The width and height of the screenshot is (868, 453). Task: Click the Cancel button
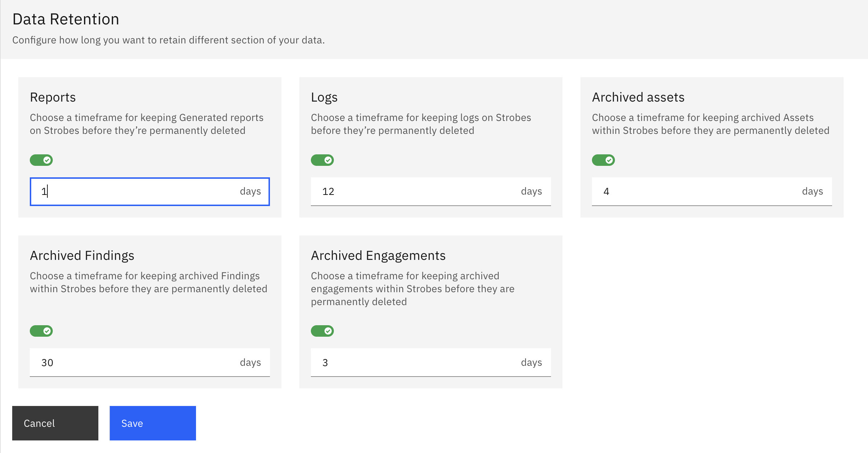(55, 423)
